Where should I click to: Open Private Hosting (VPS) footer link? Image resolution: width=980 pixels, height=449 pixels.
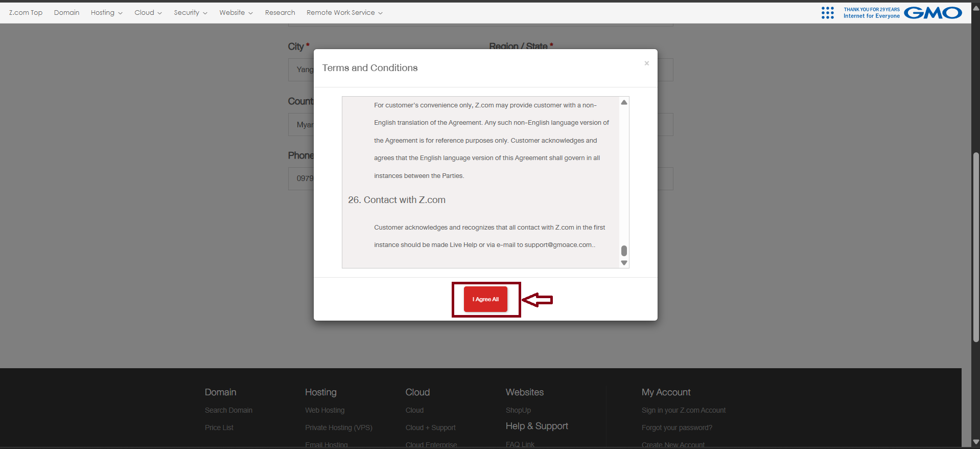click(338, 428)
